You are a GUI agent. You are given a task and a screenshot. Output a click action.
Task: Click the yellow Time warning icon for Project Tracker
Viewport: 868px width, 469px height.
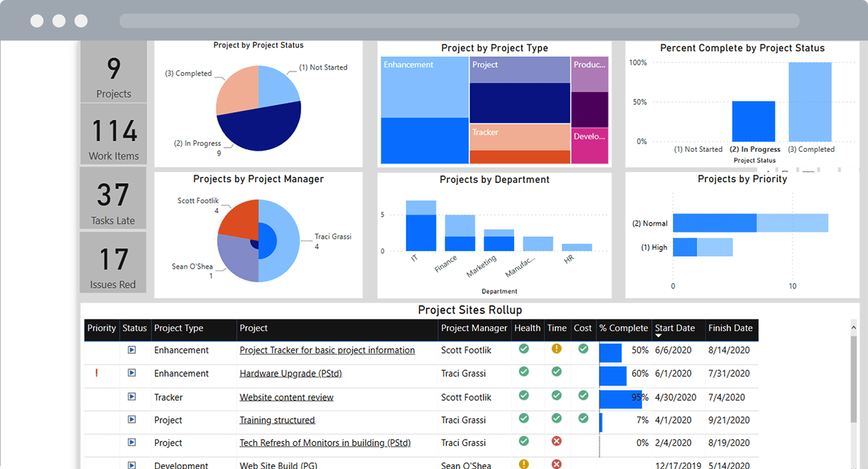[x=556, y=349]
